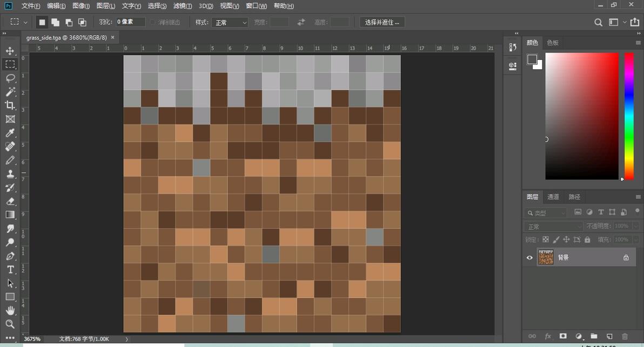Open tool preset picker arrow
This screenshot has width=644, height=347.
25,22
